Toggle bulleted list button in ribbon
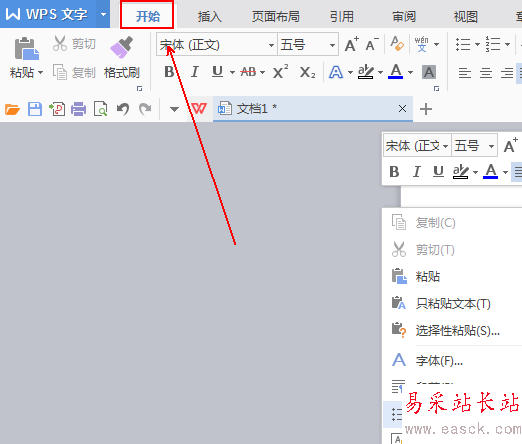The height and width of the screenshot is (444, 522). click(463, 44)
